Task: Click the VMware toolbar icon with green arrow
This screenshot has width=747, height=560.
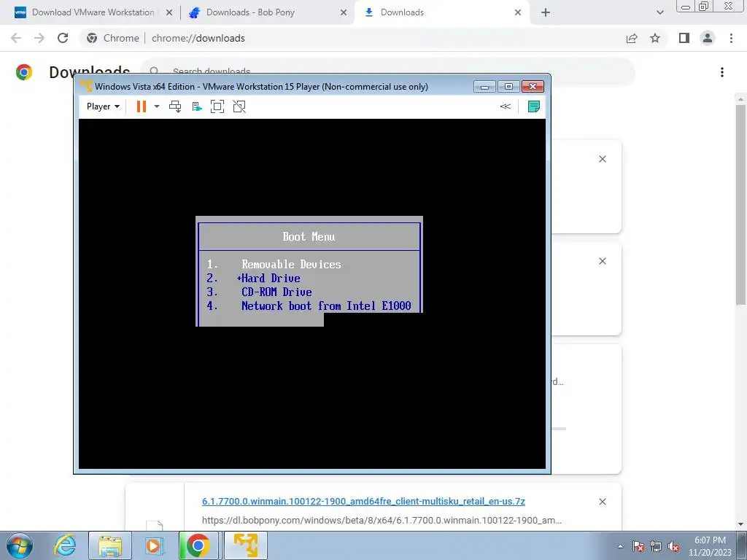Action: [x=197, y=106]
